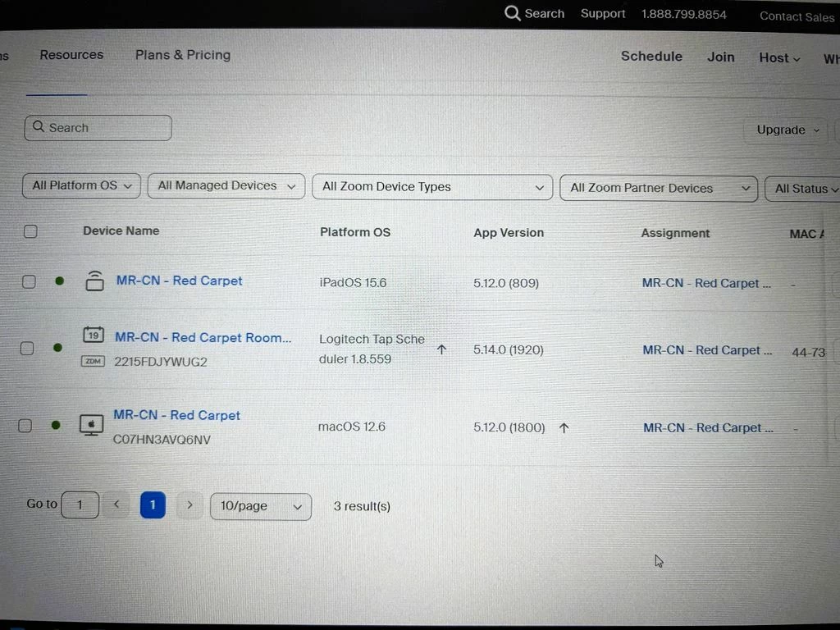Click the serial number C07HN3AVQ6NV
This screenshot has height=630, width=840.
click(162, 440)
